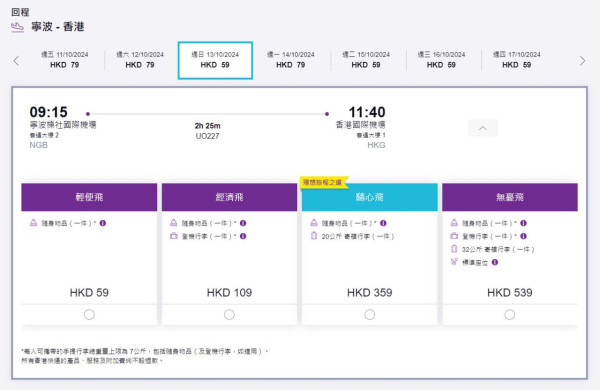Click the yellow 理想旅程之選 badge
This screenshot has height=390, width=600.
324,182
